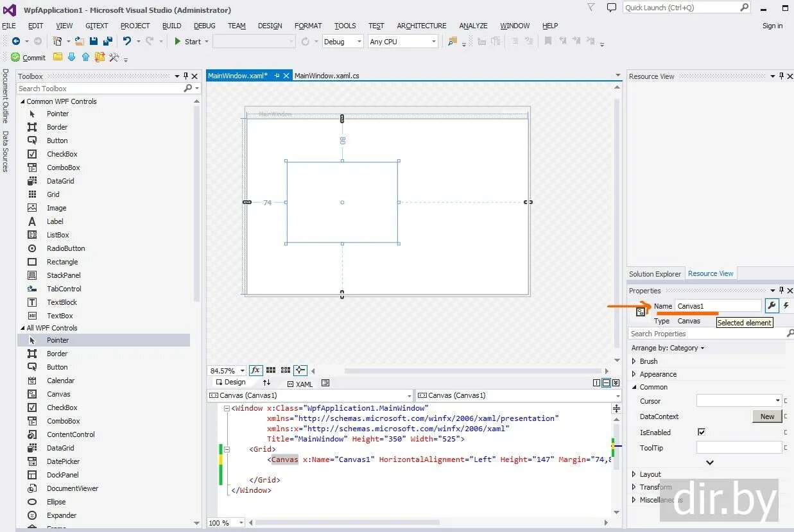Click the New button for DataContext
Viewport: 794px width, 532px height.
point(767,416)
